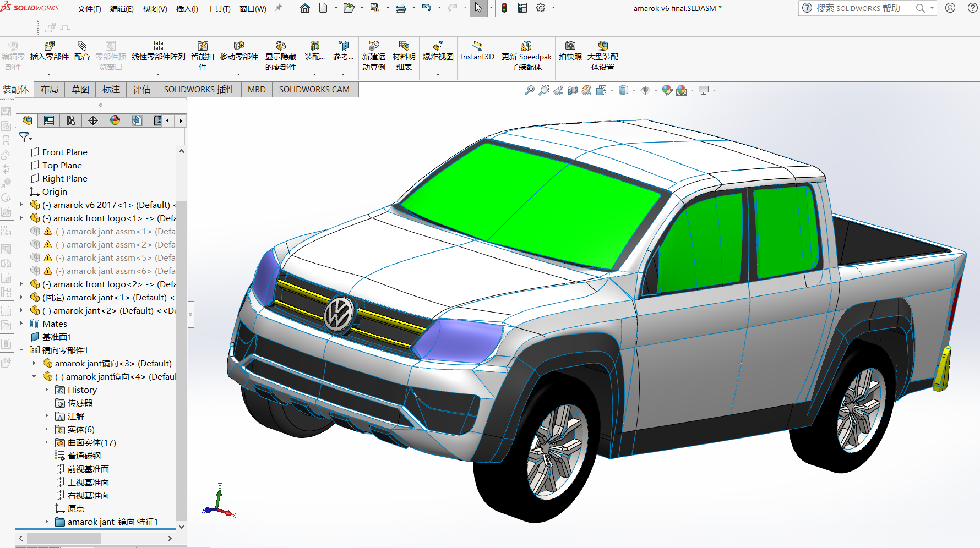
Task: Insert components via 插入零部件
Action: pos(49,51)
